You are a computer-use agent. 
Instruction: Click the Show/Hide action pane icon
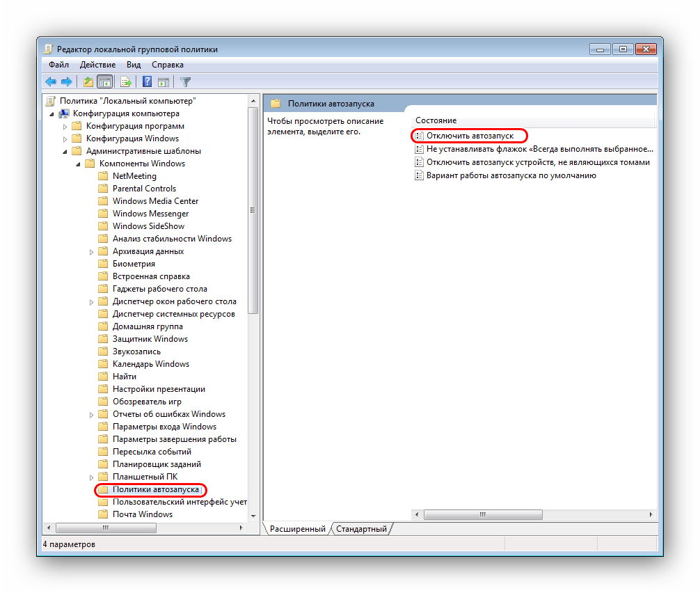[164, 82]
